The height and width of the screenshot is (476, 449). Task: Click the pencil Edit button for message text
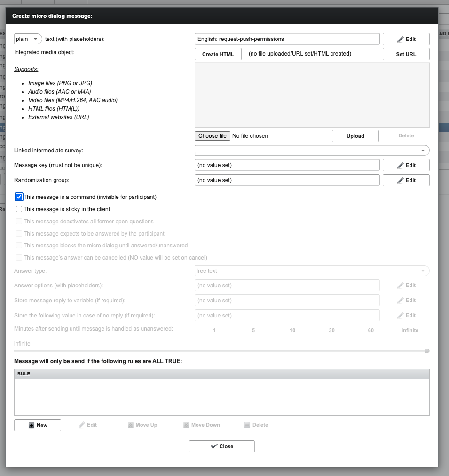coord(406,39)
